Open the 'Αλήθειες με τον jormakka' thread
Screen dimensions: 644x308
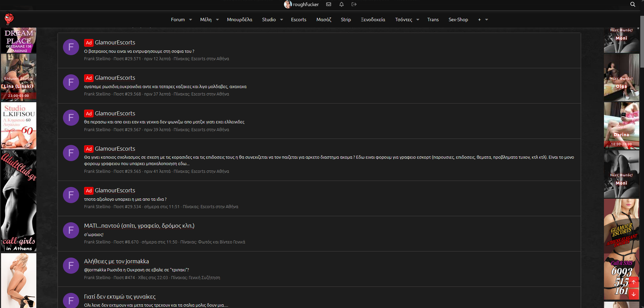pyautogui.click(x=116, y=261)
